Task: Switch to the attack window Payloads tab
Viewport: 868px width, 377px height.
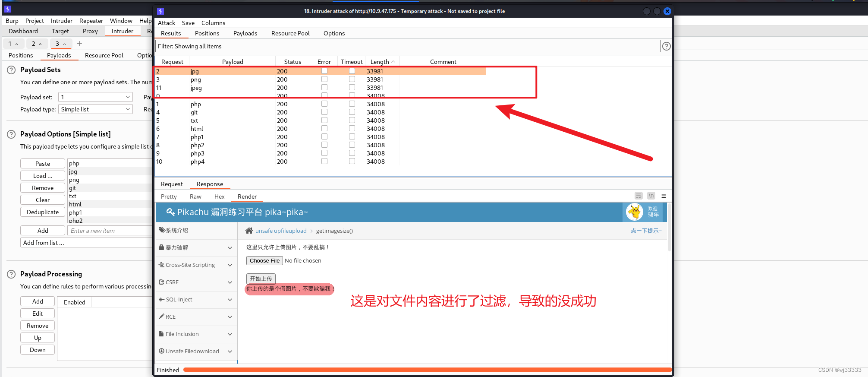Action: click(x=245, y=33)
